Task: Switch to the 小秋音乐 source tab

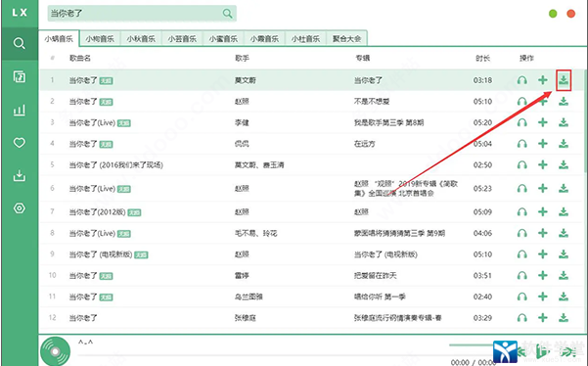Action: coord(141,38)
